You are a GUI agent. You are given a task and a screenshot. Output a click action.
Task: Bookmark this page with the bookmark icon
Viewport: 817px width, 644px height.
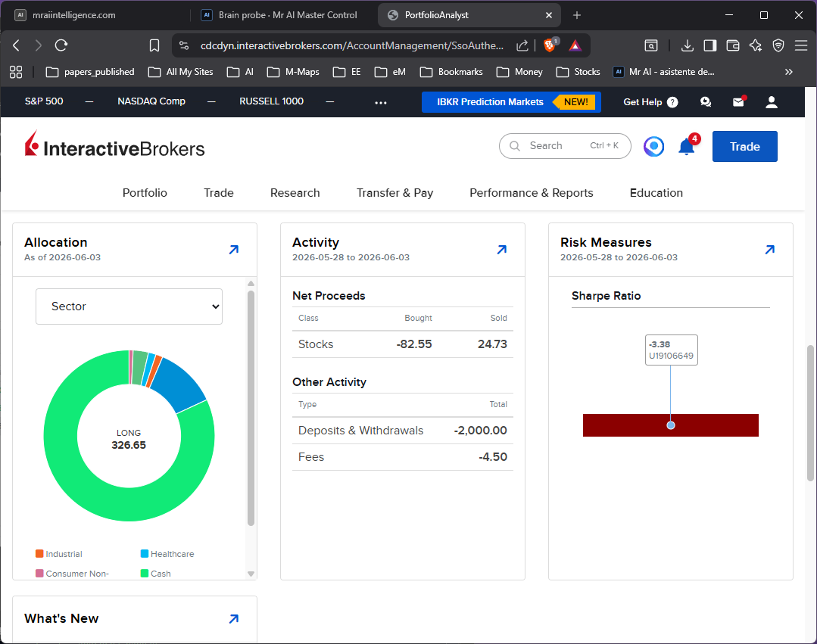(154, 45)
